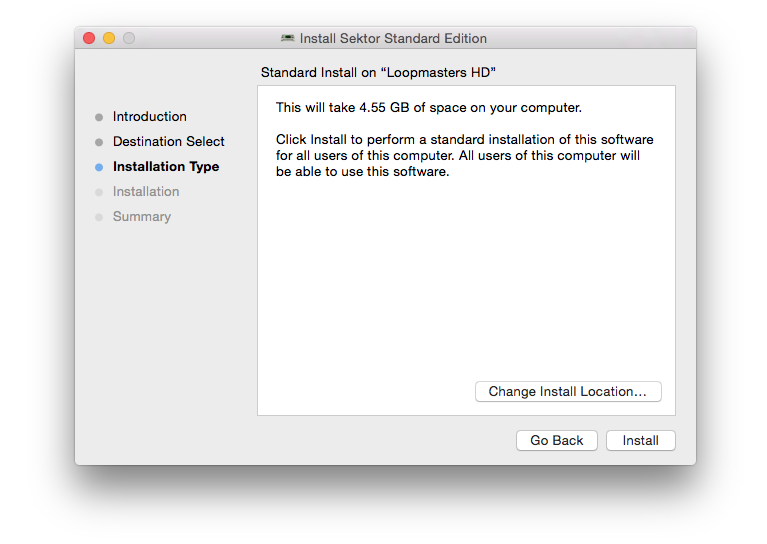Click the disabled grey zoom button
Image resolution: width=767 pixels, height=544 pixels.
pos(129,38)
